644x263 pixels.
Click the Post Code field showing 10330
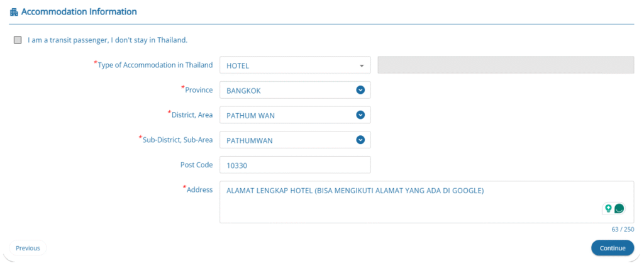295,165
